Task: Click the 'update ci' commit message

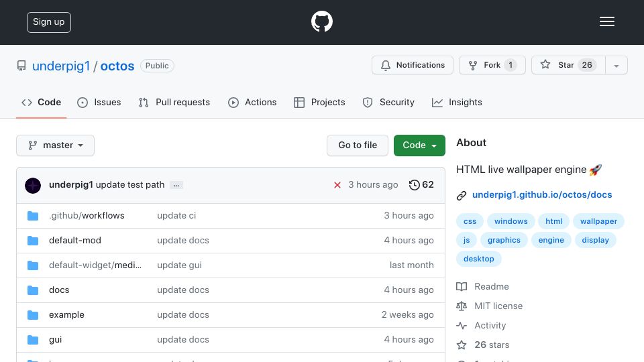Action: tap(176, 215)
